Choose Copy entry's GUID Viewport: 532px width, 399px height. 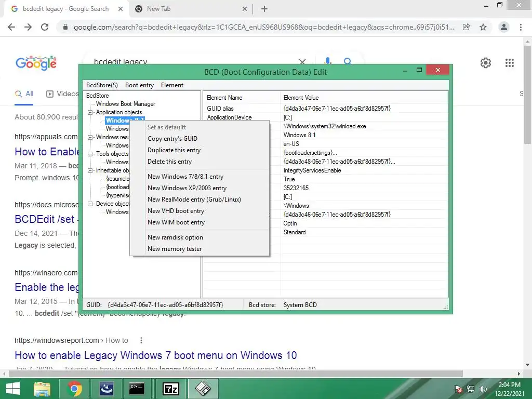click(x=172, y=138)
